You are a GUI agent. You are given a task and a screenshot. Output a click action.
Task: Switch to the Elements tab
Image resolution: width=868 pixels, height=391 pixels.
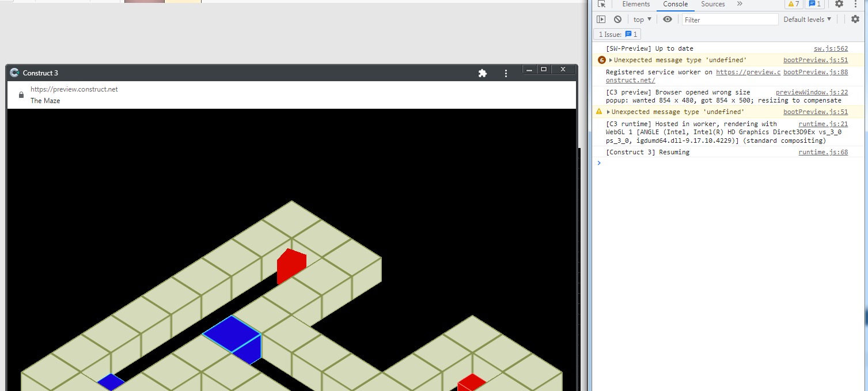(x=636, y=4)
